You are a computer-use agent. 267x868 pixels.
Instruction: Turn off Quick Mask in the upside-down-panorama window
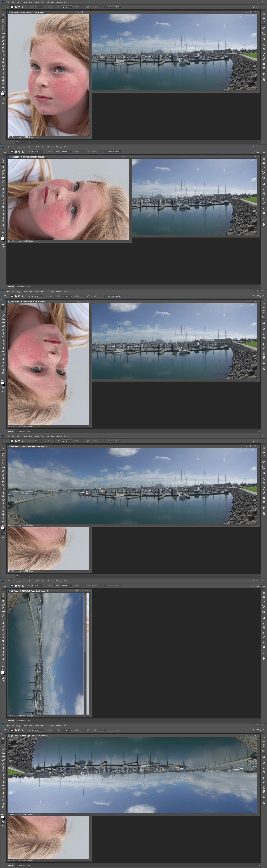[x=3, y=822]
